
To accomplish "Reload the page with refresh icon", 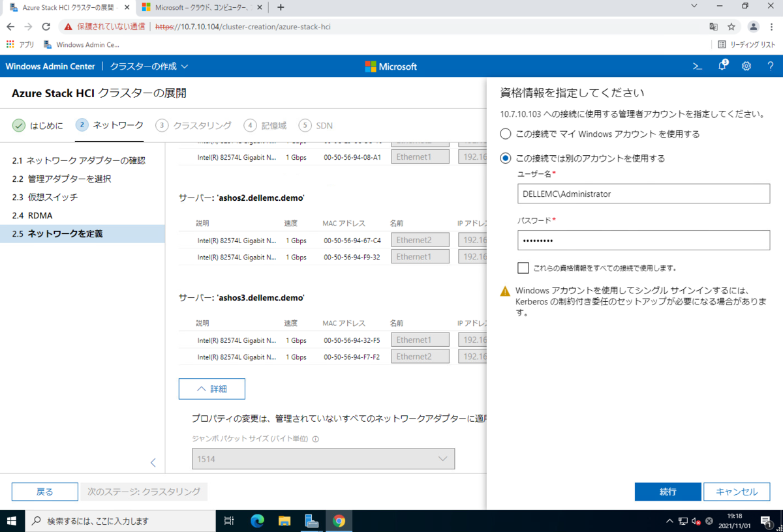I will point(46,27).
